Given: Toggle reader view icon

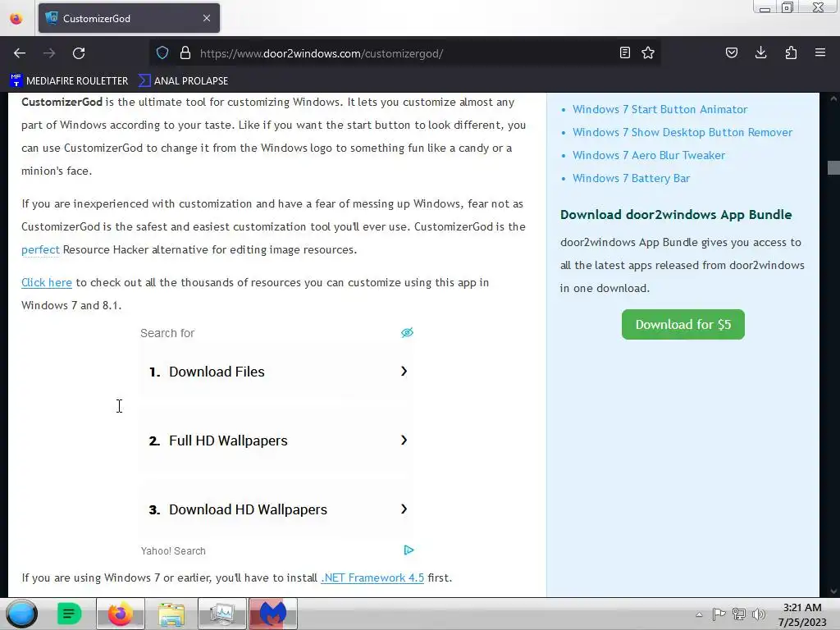Looking at the screenshot, I should tap(624, 52).
